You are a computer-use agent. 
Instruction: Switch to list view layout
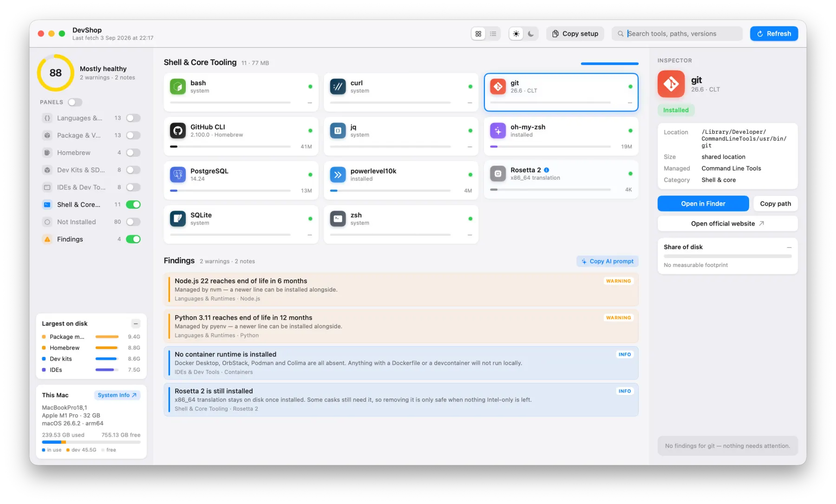493,33
